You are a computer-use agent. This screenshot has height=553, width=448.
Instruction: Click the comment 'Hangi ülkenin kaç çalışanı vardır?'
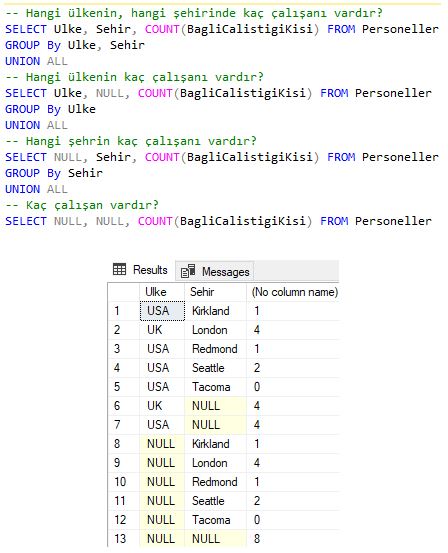[x=134, y=77]
